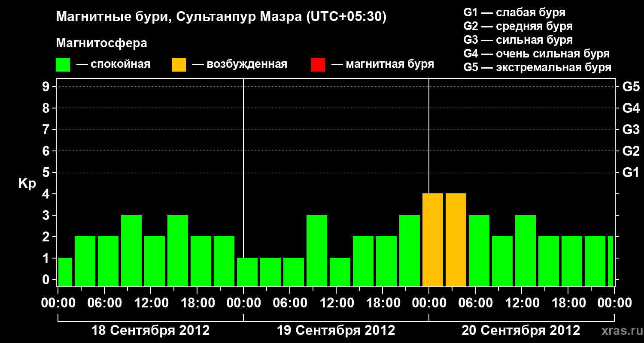Click the '18 Сентября 2012' date label
This screenshot has width=644, height=343.
click(151, 331)
